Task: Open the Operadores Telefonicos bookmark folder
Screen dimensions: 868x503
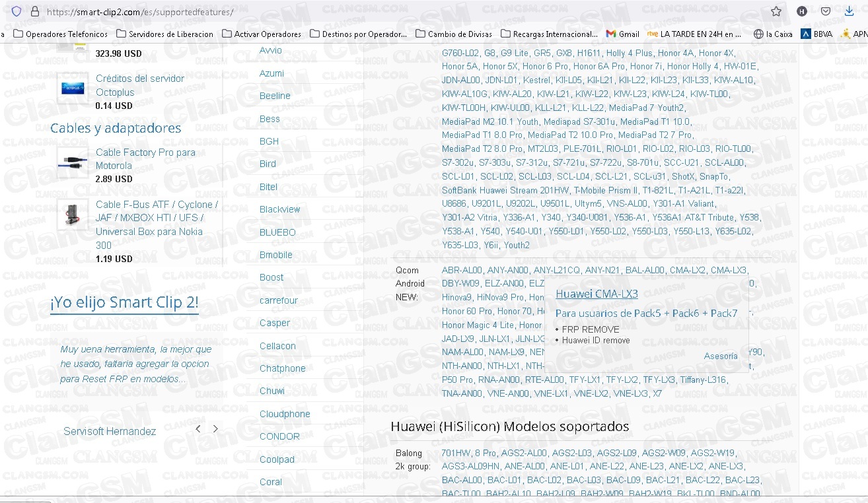Action: pos(60,34)
